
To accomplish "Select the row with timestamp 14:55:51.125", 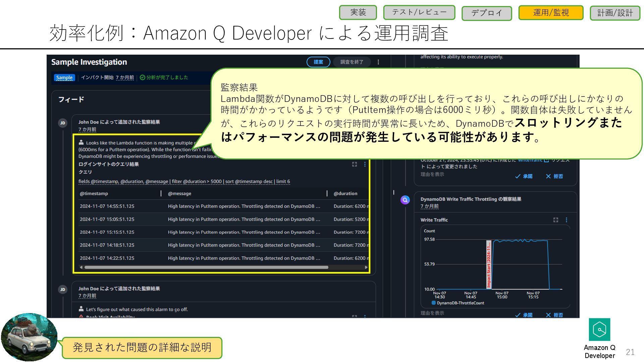I will point(224,206).
